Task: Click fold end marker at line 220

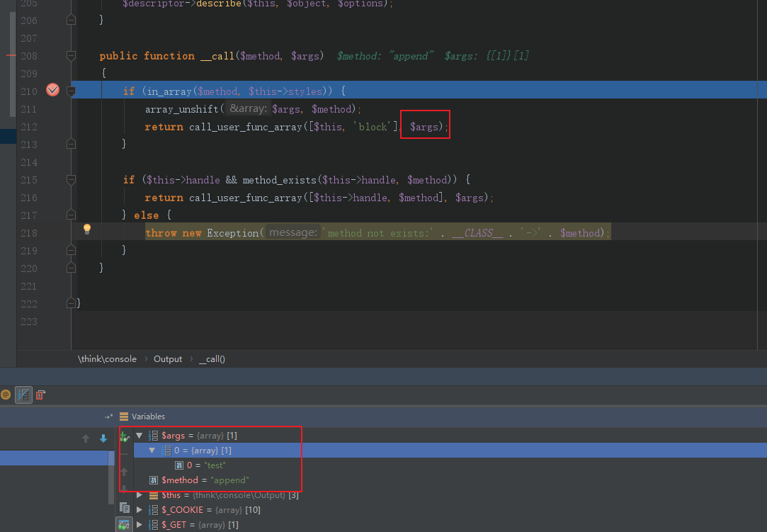Action: point(71,268)
